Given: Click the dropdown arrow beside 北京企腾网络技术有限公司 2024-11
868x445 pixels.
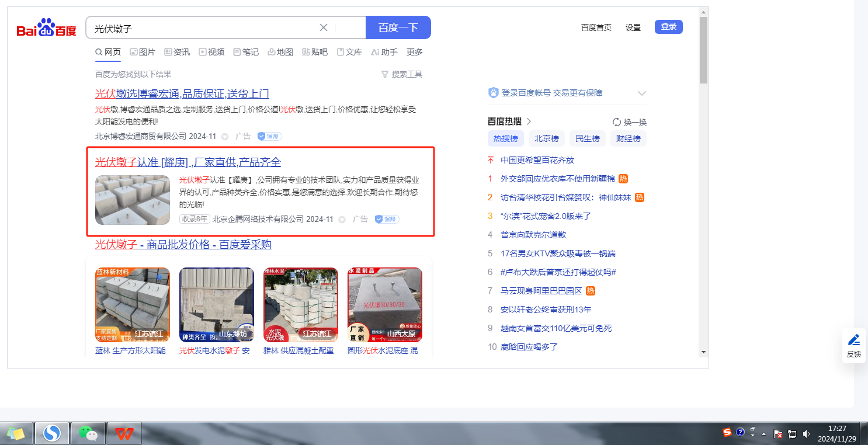Looking at the screenshot, I should click(342, 220).
